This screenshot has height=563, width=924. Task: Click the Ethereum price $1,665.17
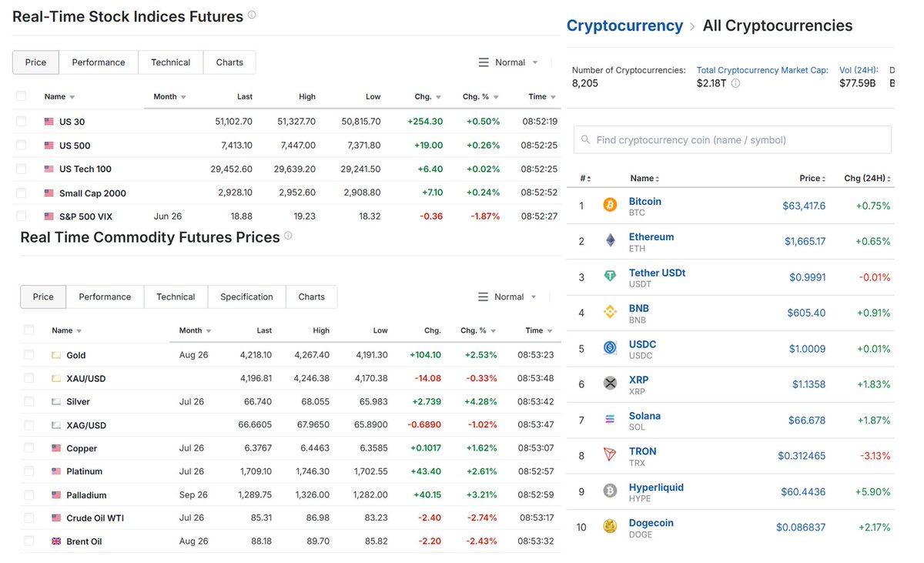tap(805, 241)
